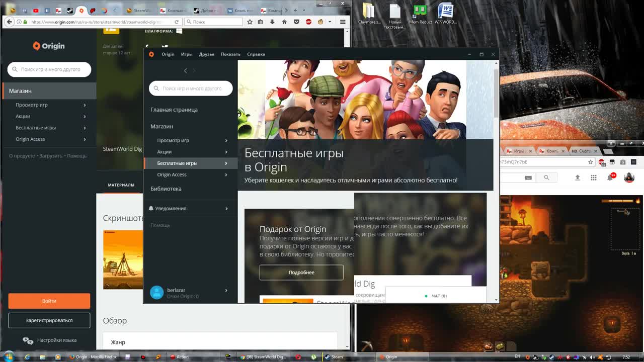Image resolution: width=644 pixels, height=362 pixels.
Task: Open the Игры menu in Origin client
Action: coord(187,54)
